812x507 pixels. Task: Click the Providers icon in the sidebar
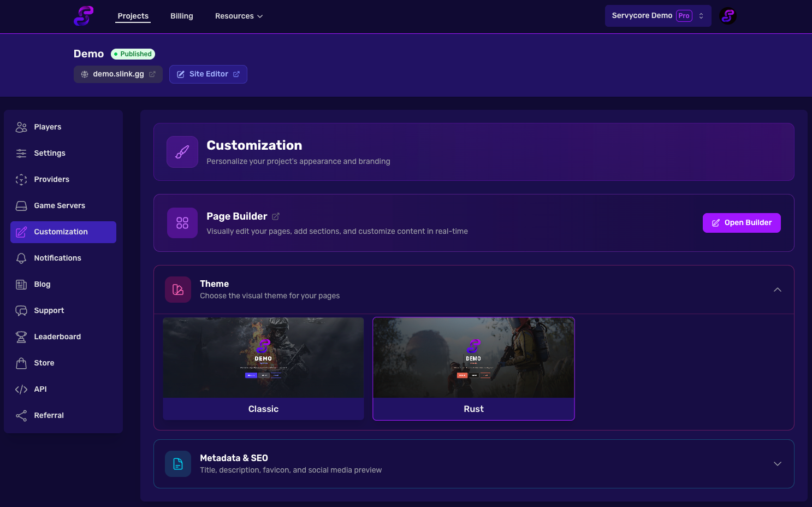click(x=21, y=179)
